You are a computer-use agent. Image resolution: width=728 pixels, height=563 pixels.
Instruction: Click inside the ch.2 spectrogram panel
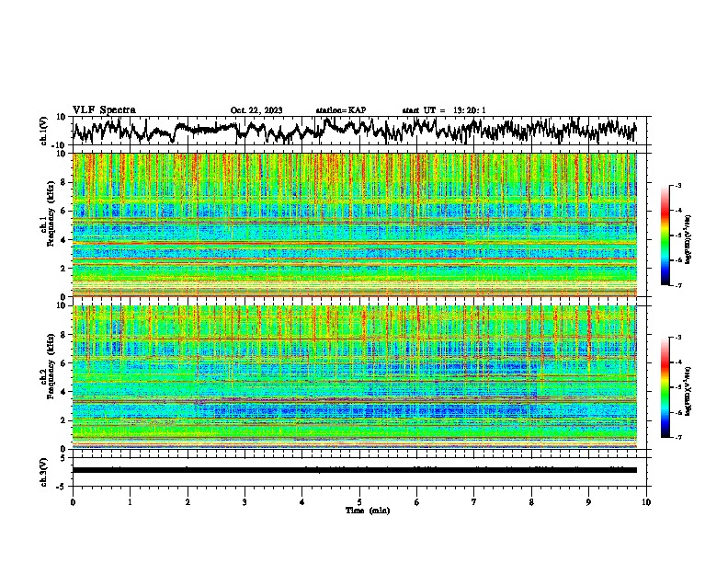click(354, 377)
